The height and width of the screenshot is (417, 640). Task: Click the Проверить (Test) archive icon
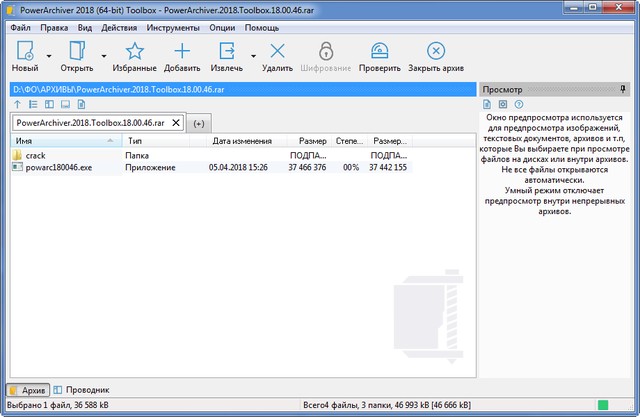tap(379, 51)
